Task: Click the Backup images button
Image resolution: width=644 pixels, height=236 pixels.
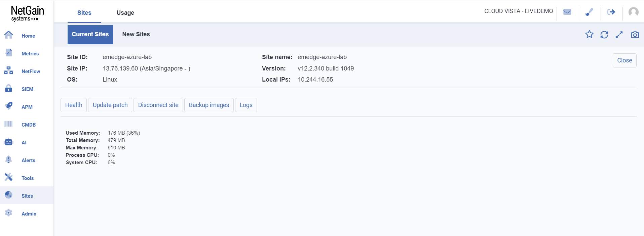Action: coord(209,105)
